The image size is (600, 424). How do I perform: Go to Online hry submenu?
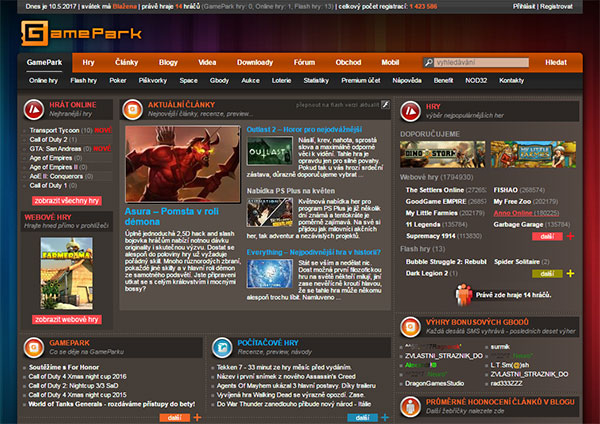43,80
